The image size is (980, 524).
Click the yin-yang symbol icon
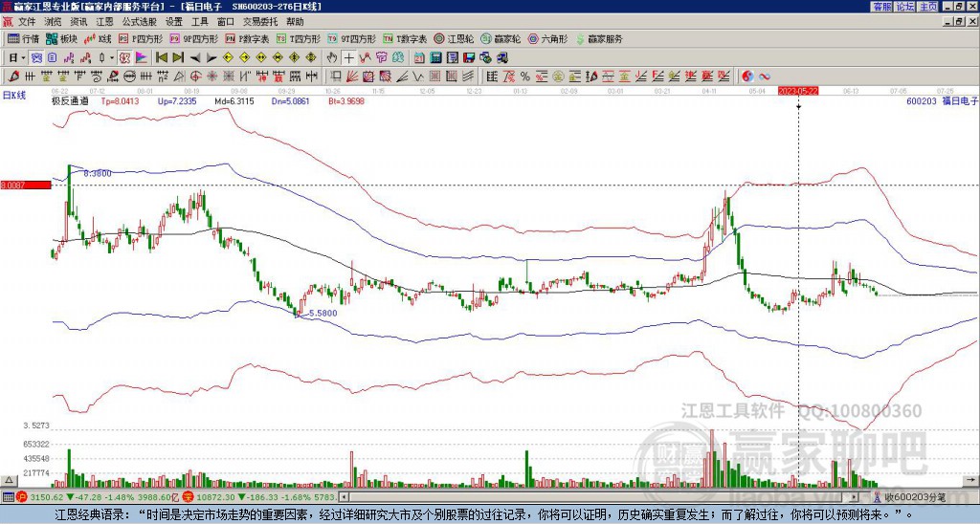747,76
